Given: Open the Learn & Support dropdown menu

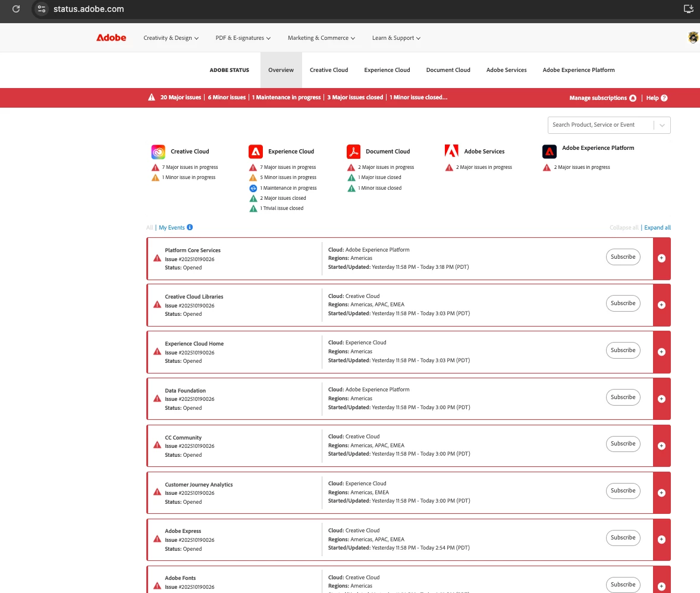Looking at the screenshot, I should (397, 38).
